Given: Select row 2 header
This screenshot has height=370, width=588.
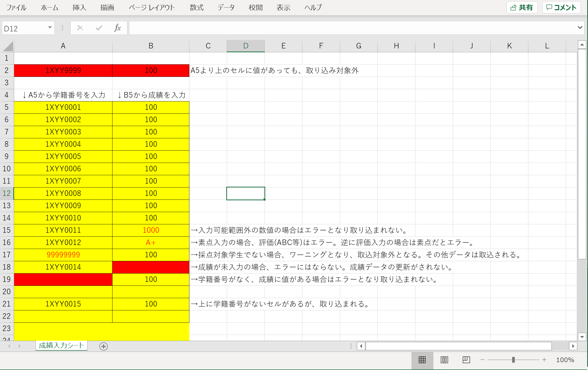Looking at the screenshot, I should point(7,71).
